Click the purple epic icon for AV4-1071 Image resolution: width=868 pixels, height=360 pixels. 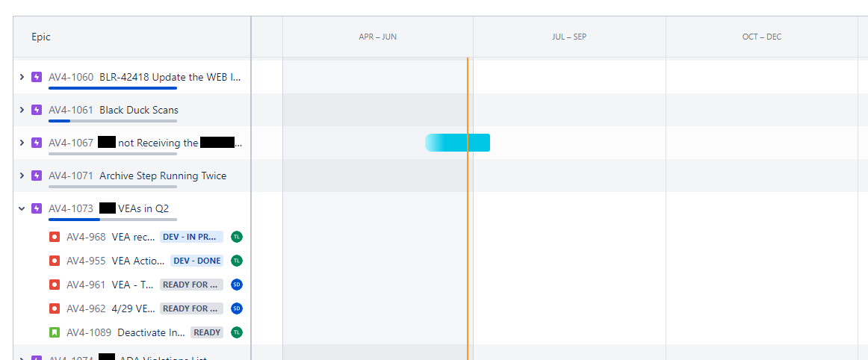[x=37, y=176]
